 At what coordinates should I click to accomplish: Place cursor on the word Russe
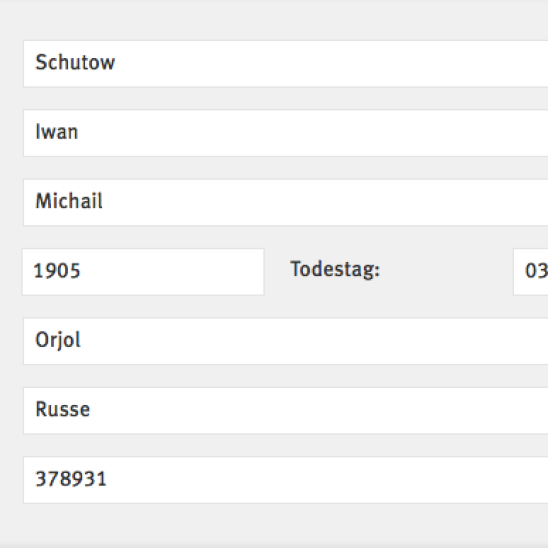click(x=63, y=409)
